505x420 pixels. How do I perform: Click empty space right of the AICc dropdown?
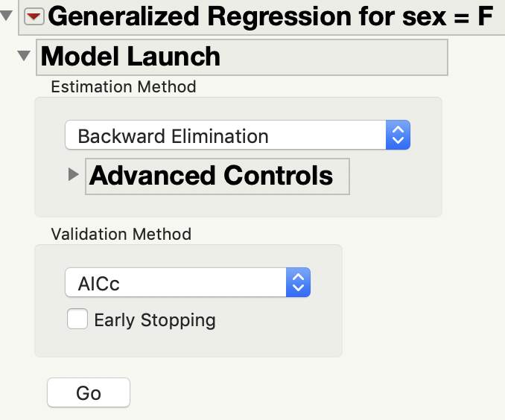(326, 284)
